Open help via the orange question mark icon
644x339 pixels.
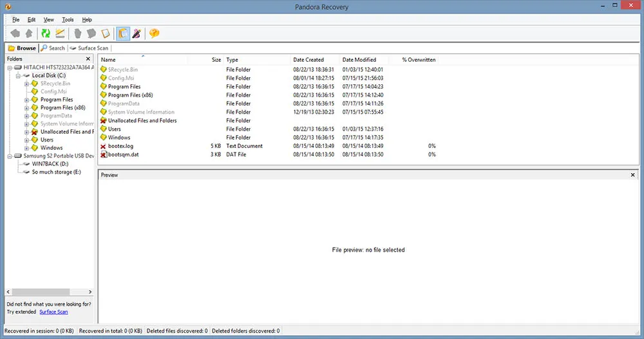(x=154, y=33)
